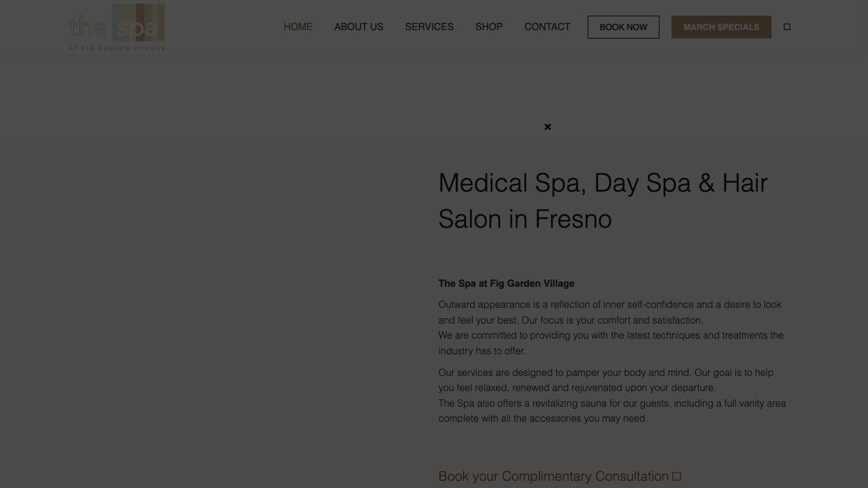Select the HOME navigation item
Image resolution: width=868 pixels, height=488 pixels.
[x=298, y=27]
